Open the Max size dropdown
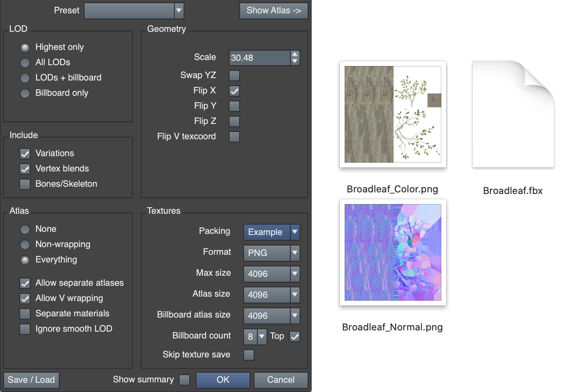This screenshot has height=392, width=575. coord(272,274)
